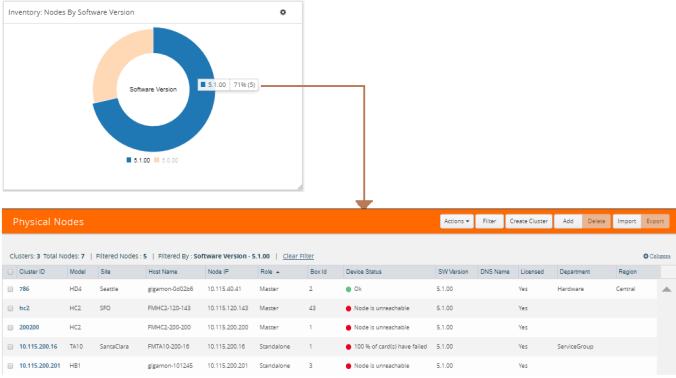Click the Region column header
Viewport: 676px width, 378px height.
627,272
